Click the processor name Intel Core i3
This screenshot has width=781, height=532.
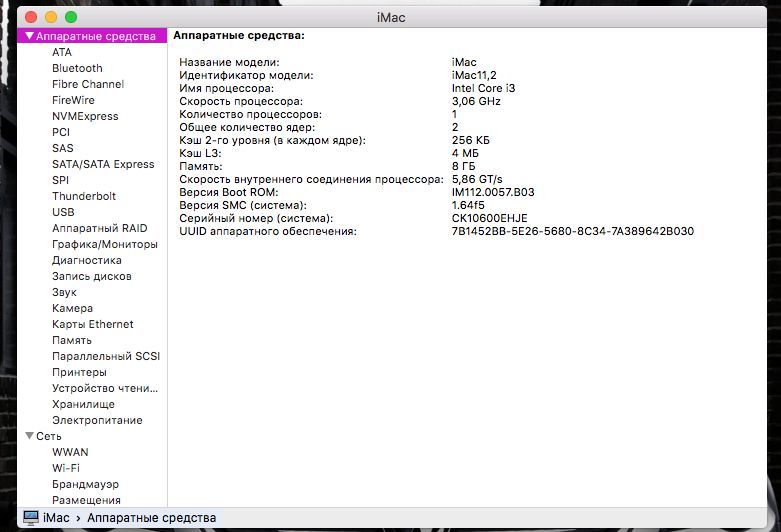483,88
